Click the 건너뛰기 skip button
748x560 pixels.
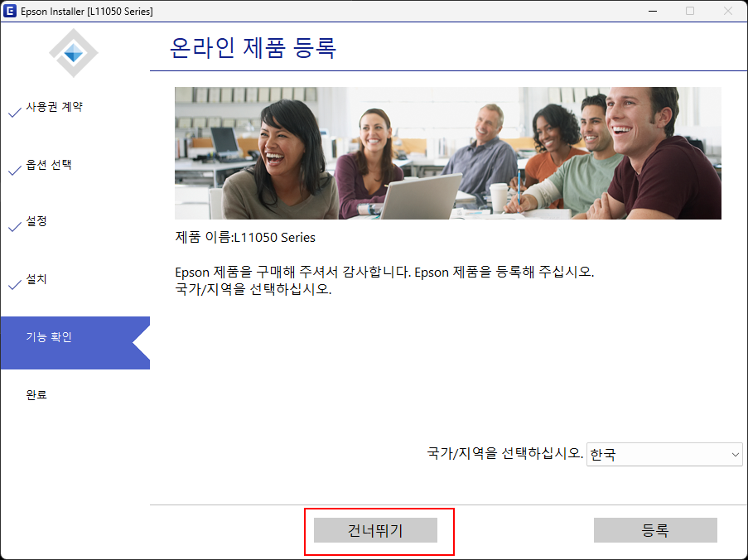(375, 530)
